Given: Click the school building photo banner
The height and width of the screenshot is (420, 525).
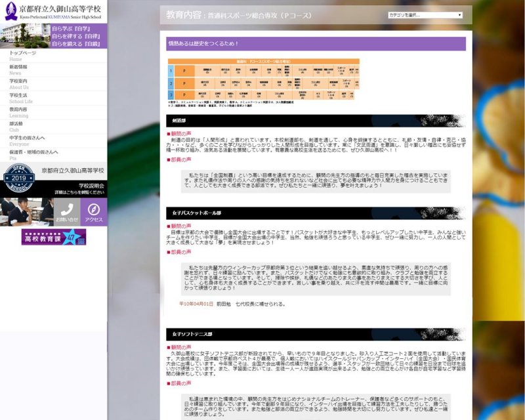Looking at the screenshot, I should pyautogui.click(x=25, y=36).
